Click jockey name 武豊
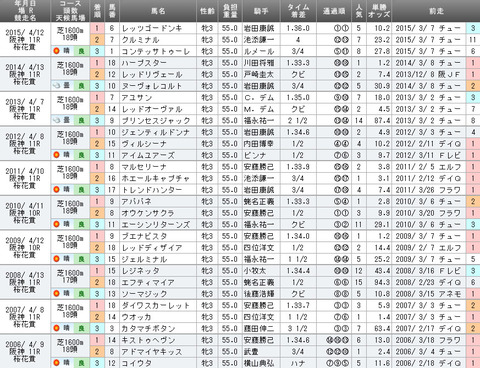The height and width of the screenshot is (368, 480). pyautogui.click(x=252, y=352)
